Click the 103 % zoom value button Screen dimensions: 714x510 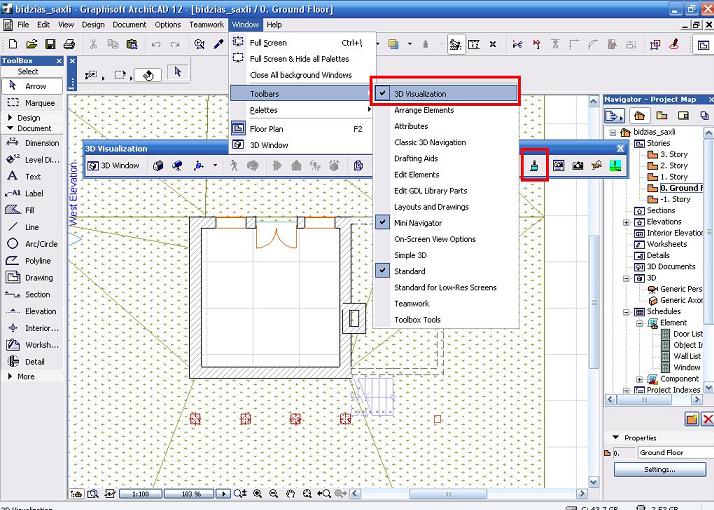point(189,494)
